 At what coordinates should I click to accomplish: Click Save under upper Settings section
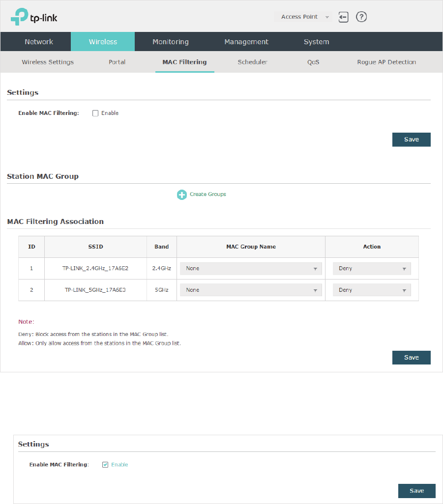[x=411, y=140]
